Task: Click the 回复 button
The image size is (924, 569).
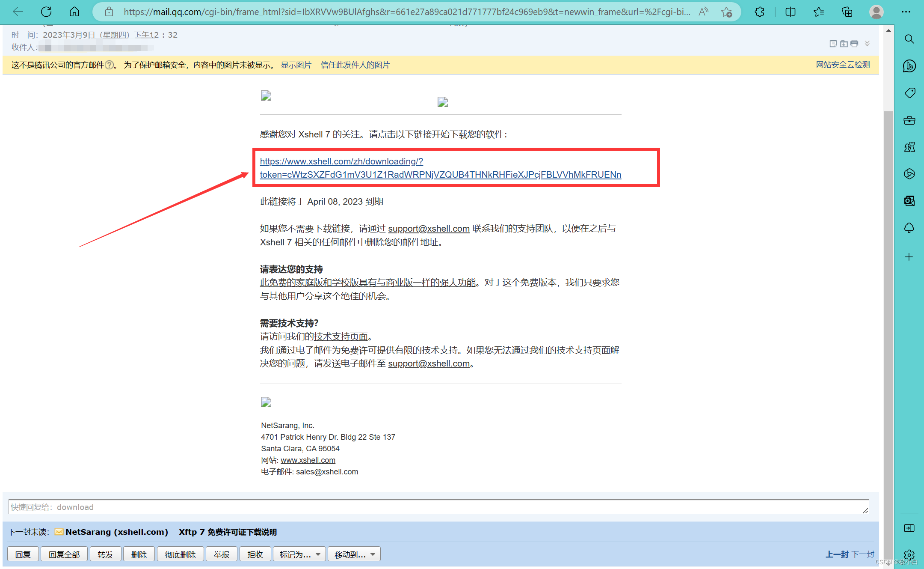Action: [x=23, y=554]
